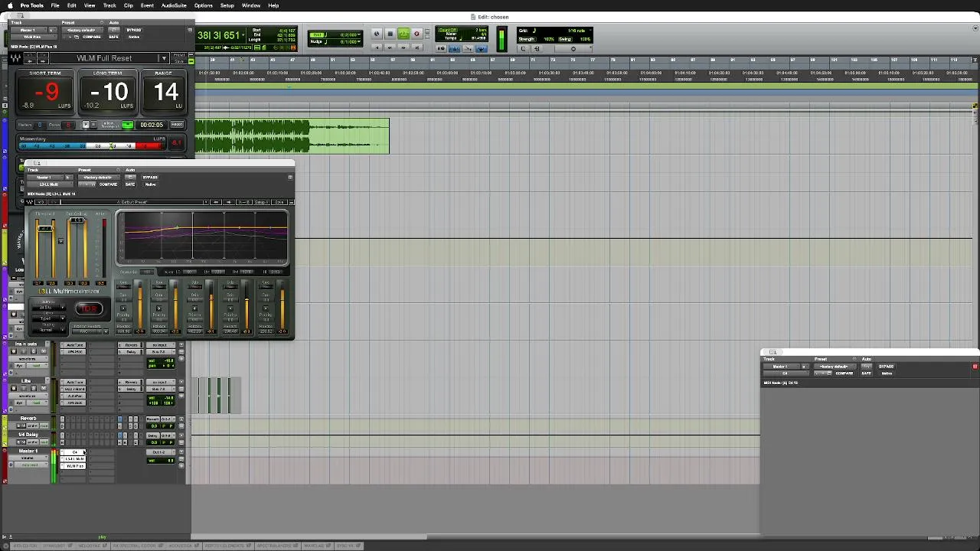Click the Save button in L3-LL toolbar
980x551 pixels.
tap(278, 202)
